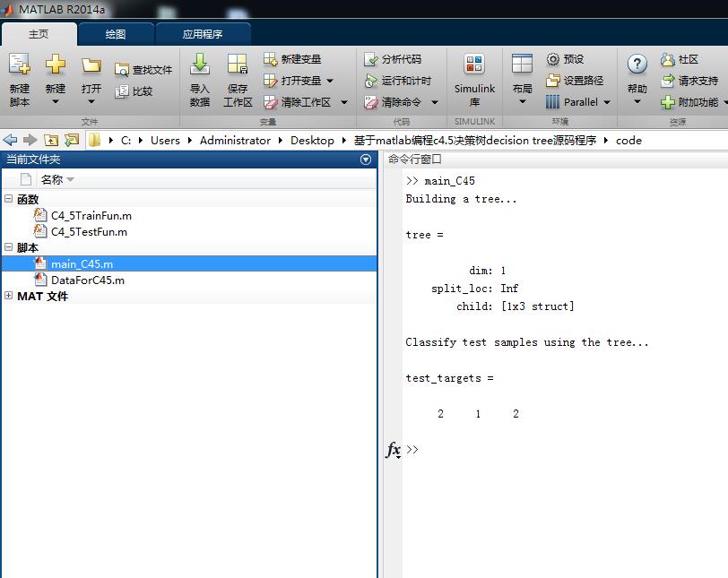This screenshot has height=578, width=728.
Task: Click the Desktop path segment
Action: [312, 140]
